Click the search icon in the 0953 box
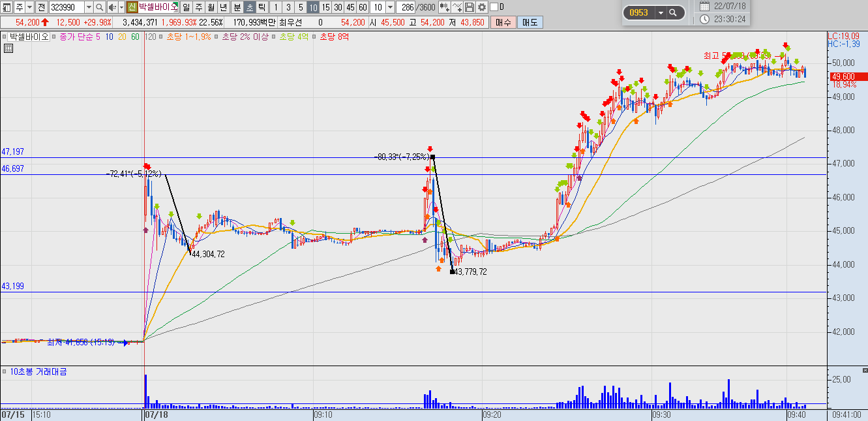 (x=673, y=12)
